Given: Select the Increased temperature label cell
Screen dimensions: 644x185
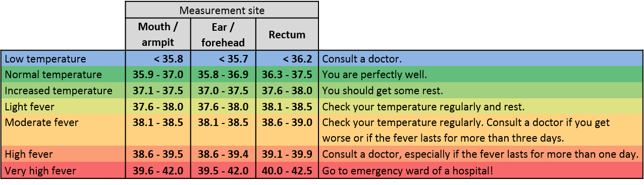Looking at the screenshot, I should [x=63, y=91].
